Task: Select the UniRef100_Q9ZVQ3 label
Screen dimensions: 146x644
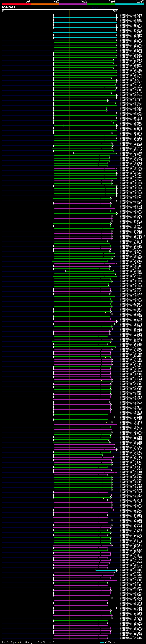Action: [131, 55]
